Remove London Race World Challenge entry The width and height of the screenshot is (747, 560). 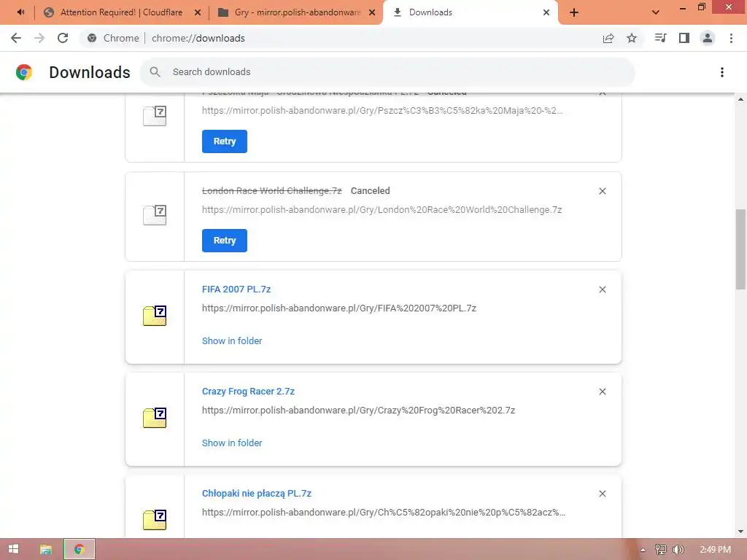point(602,191)
